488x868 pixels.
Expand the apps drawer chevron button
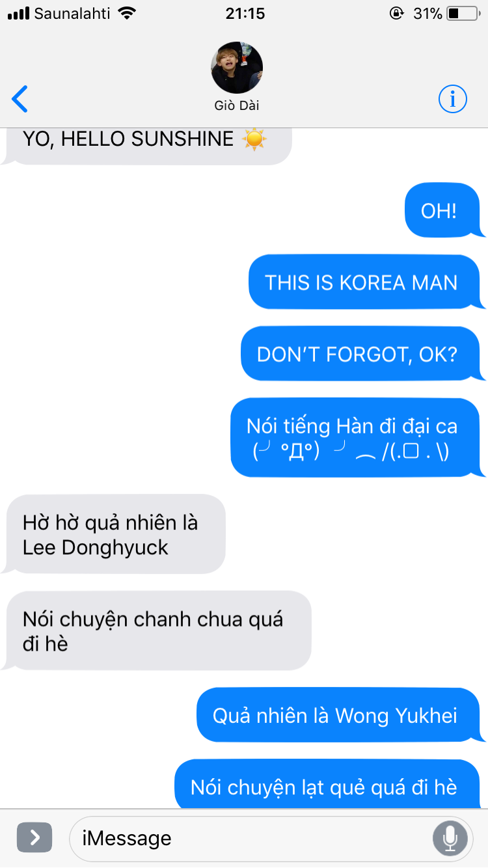[x=34, y=837]
